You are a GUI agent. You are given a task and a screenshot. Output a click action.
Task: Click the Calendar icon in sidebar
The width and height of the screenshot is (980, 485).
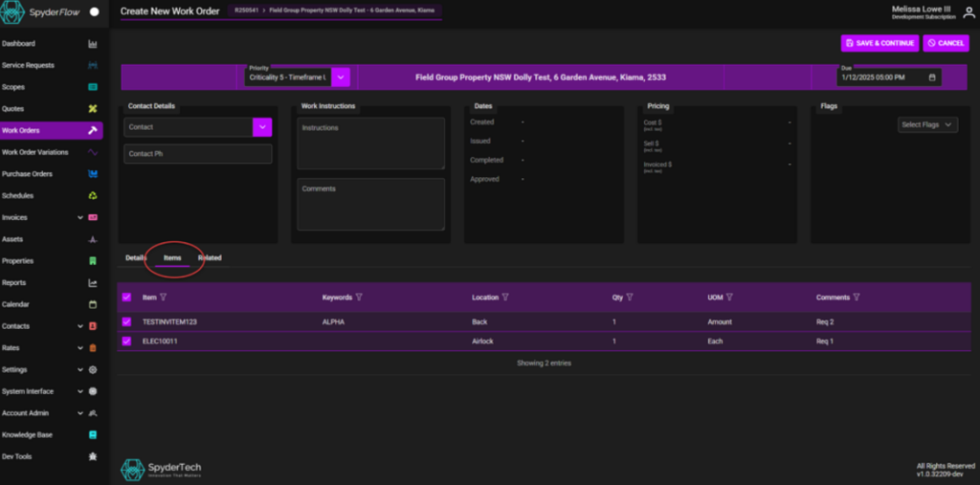[x=93, y=305]
